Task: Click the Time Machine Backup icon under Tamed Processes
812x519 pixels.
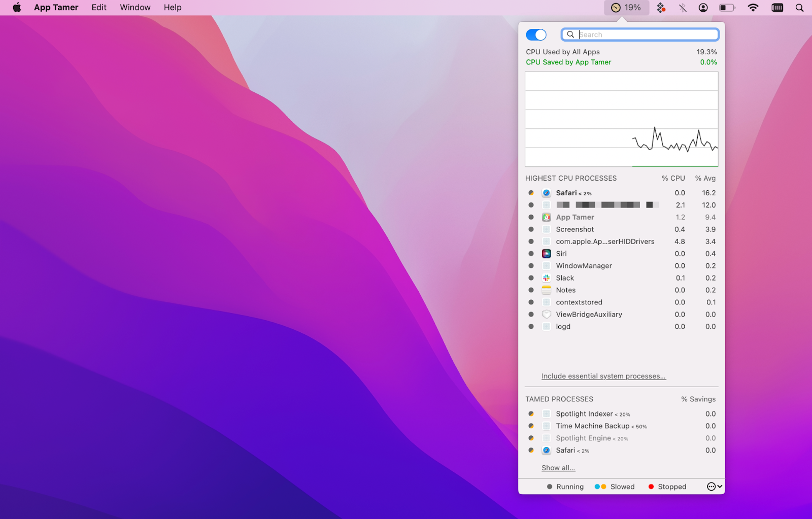Action: point(546,426)
